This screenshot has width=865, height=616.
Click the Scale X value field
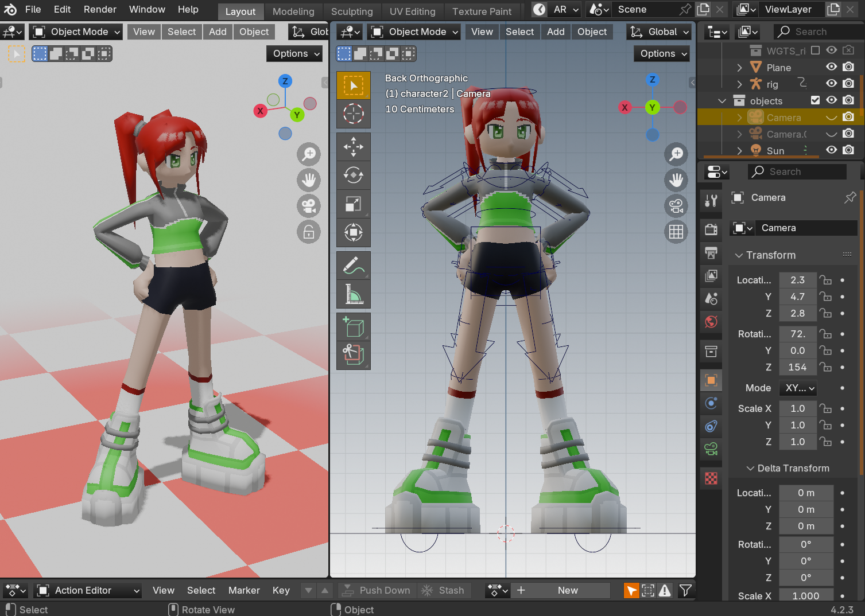tap(797, 409)
